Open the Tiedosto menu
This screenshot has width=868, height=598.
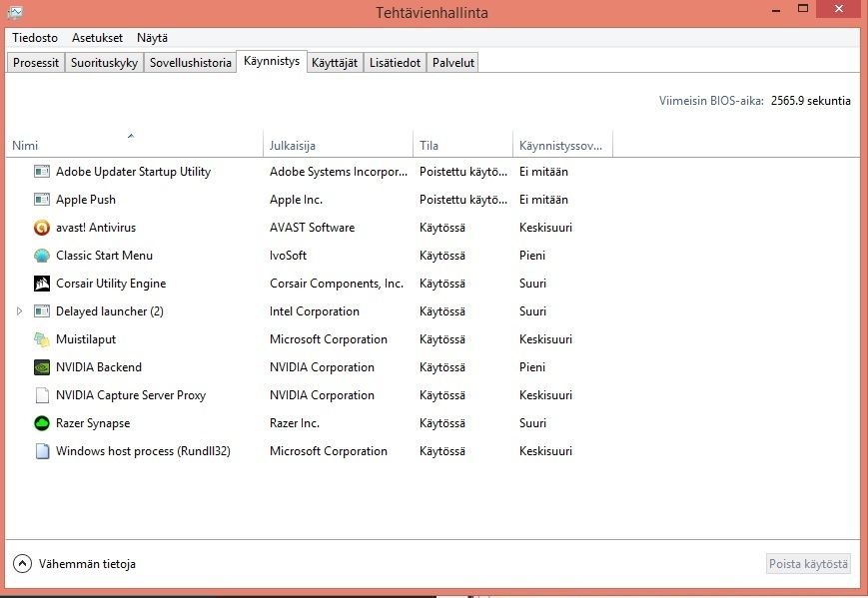[35, 38]
